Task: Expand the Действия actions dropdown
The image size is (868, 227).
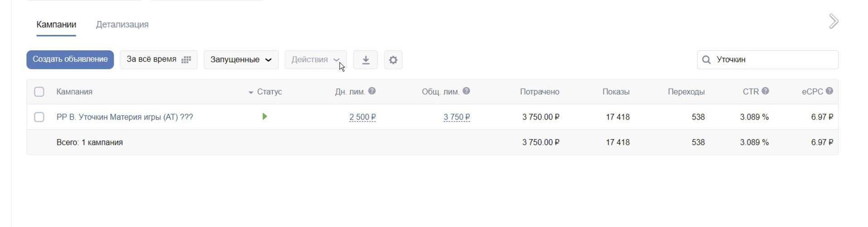Action: point(315,60)
